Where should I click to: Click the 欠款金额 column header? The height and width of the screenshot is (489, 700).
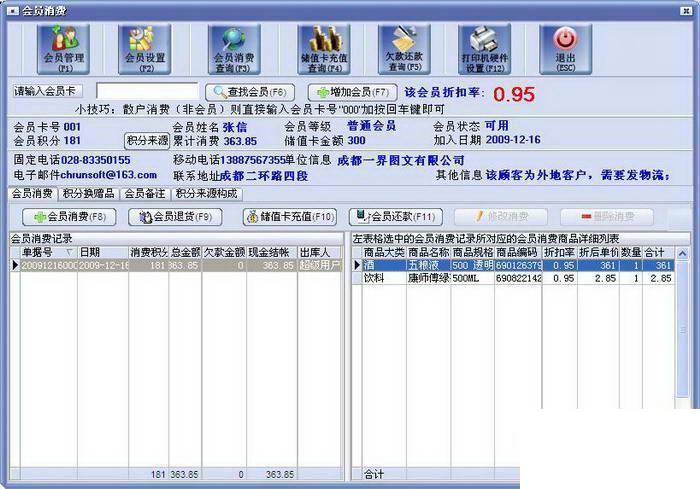[x=224, y=252]
